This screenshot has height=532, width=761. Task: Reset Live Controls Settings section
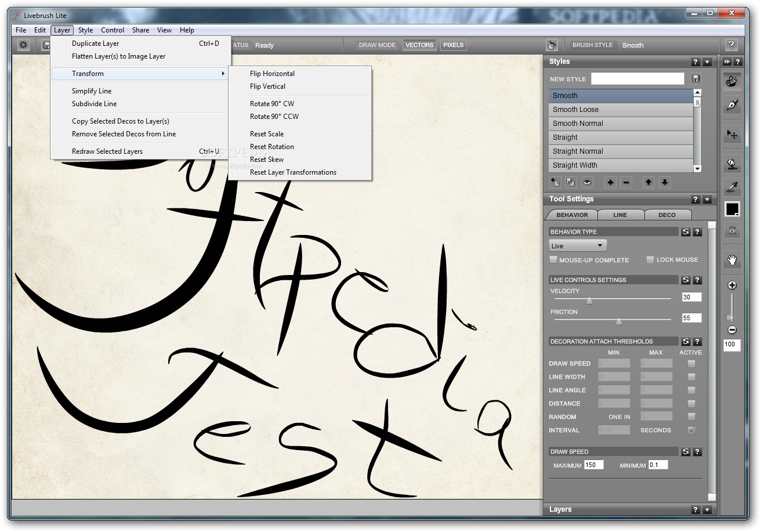pos(686,280)
